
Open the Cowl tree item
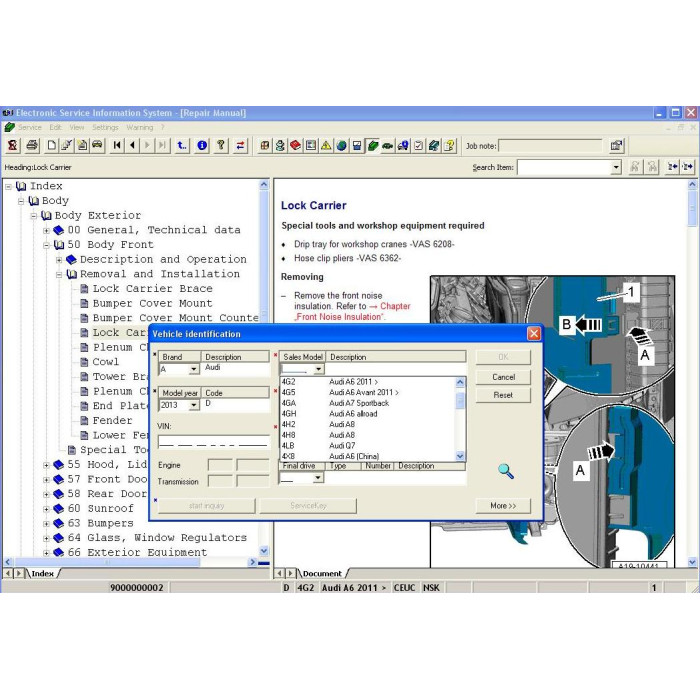point(105,362)
